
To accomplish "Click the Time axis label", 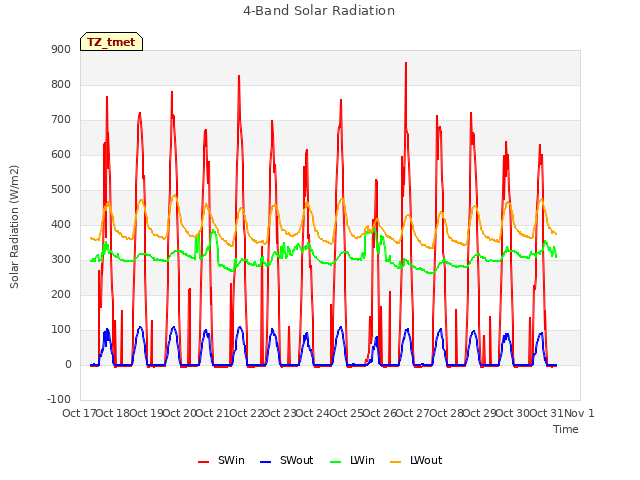I will (x=566, y=429).
